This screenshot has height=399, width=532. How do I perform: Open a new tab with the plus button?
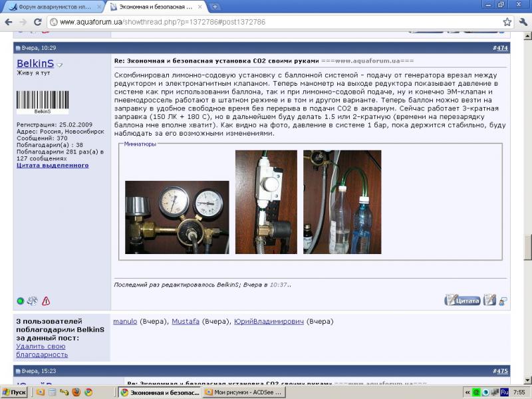click(x=215, y=7)
